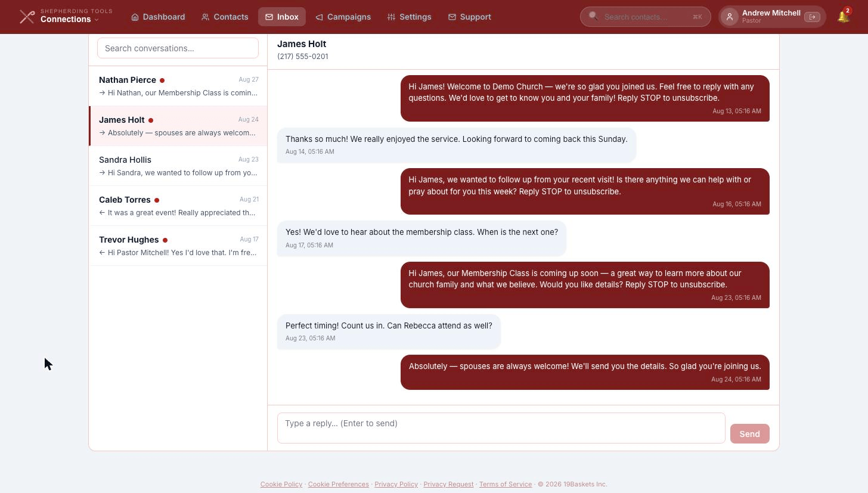
Task: Open the Terms of Service link
Action: point(506,484)
